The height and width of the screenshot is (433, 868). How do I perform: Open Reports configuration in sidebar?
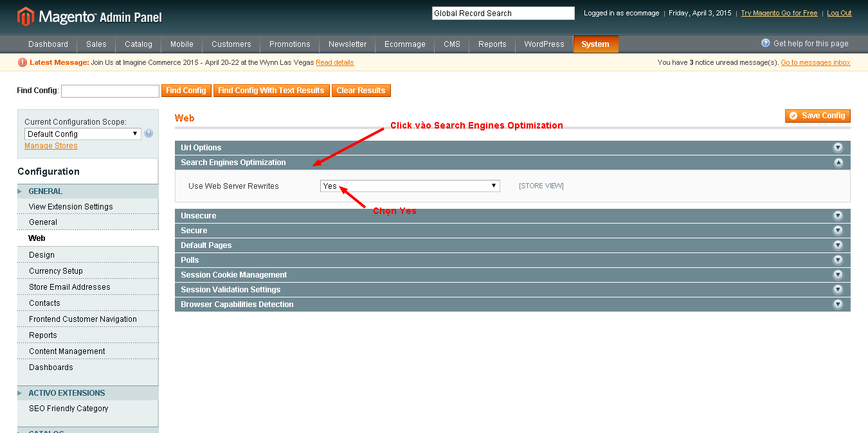87,335
